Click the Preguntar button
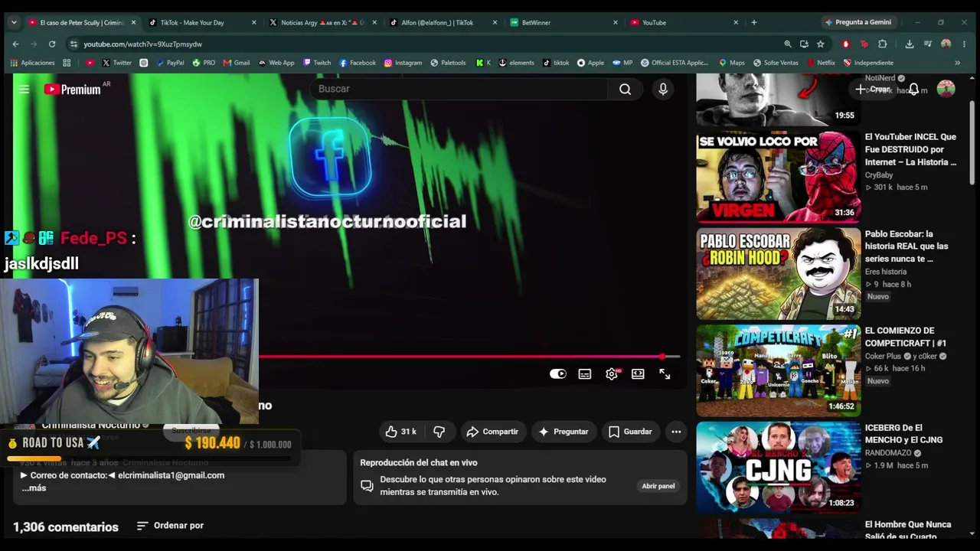Viewport: 980px width, 551px height. click(x=563, y=432)
